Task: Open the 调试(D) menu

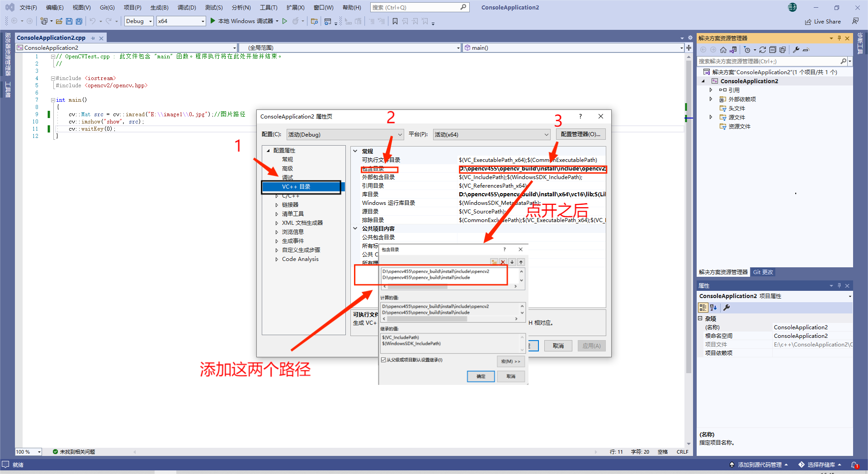Action: (187, 8)
